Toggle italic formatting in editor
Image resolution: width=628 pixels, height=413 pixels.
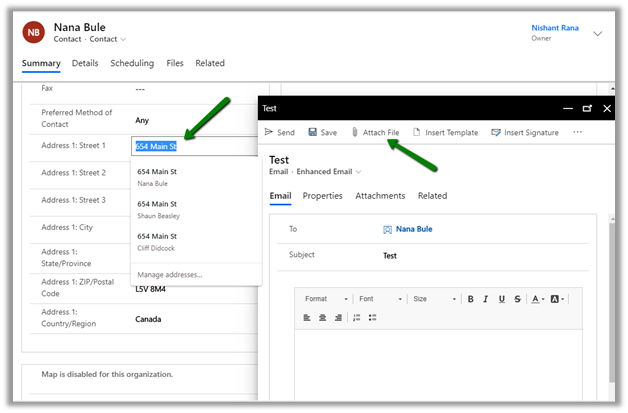485,299
